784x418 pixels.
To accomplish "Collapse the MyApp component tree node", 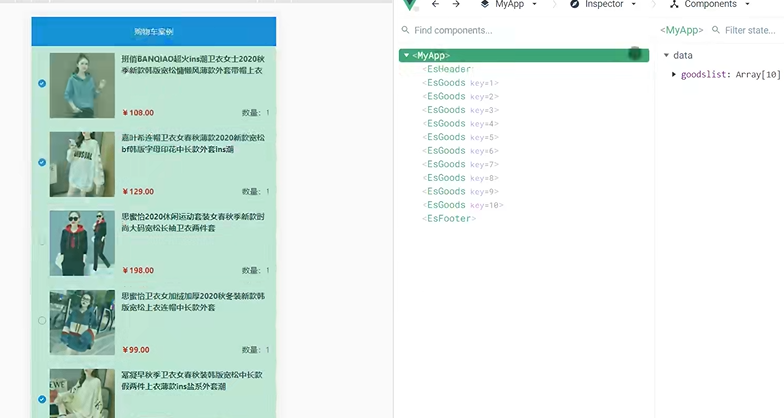I will tap(406, 55).
